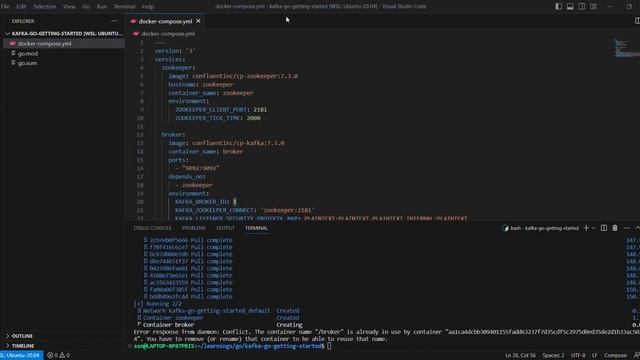Switch to the Problems panel tab
640x360 pixels.
[x=194, y=228]
